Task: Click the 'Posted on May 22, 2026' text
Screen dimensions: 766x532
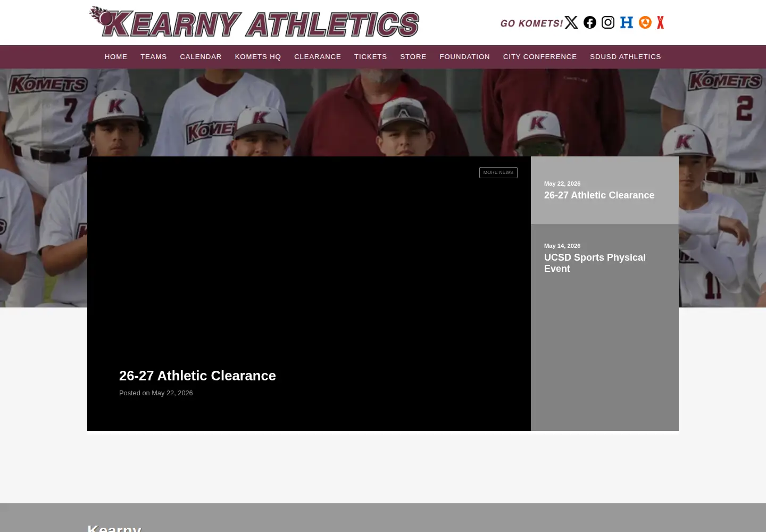Action: (x=156, y=393)
